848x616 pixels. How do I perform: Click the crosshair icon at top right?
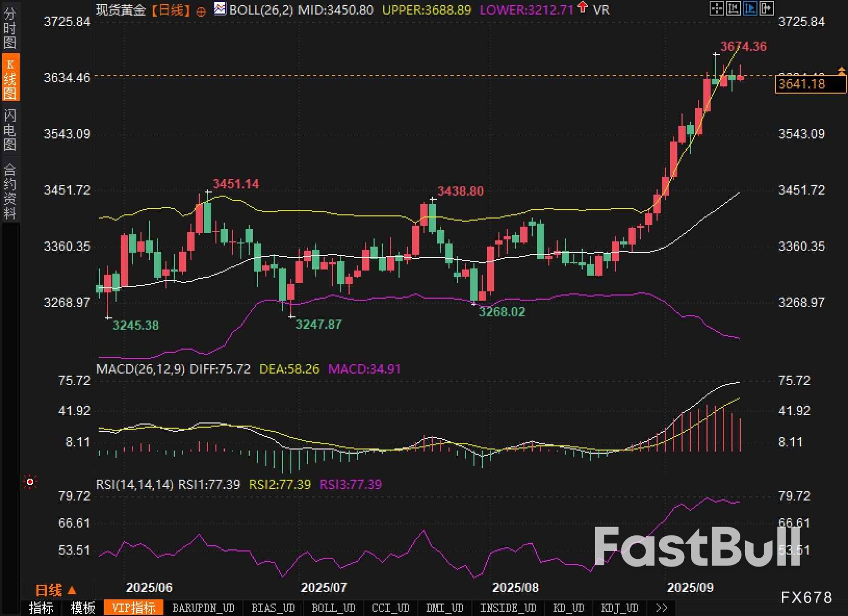click(x=716, y=8)
